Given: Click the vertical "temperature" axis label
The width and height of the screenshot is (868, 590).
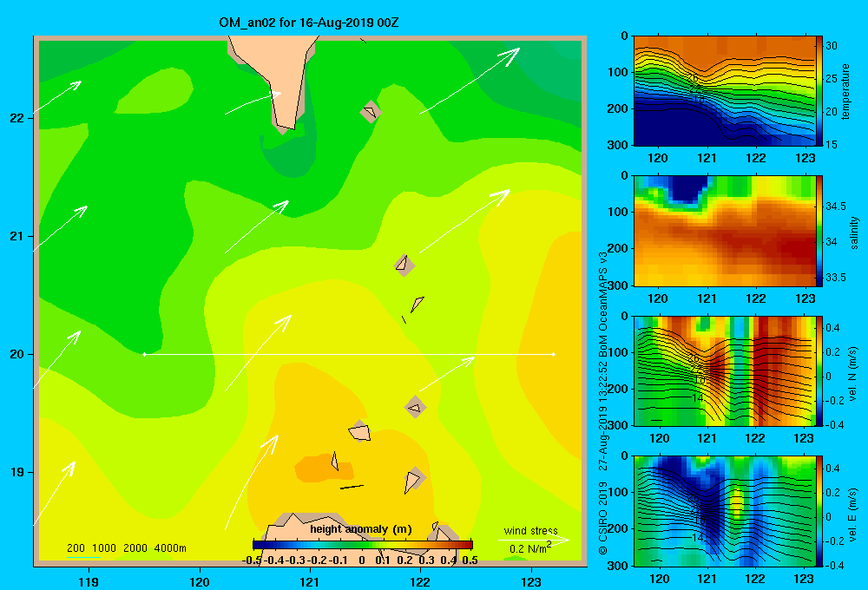Looking at the screenshot, I should pyautogui.click(x=845, y=91).
